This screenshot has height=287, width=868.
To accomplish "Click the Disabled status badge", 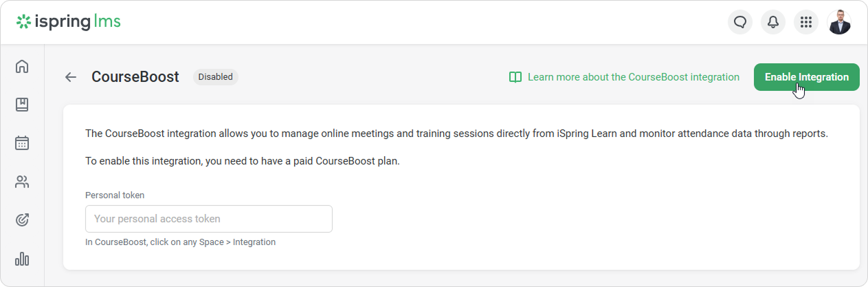I will 215,77.
